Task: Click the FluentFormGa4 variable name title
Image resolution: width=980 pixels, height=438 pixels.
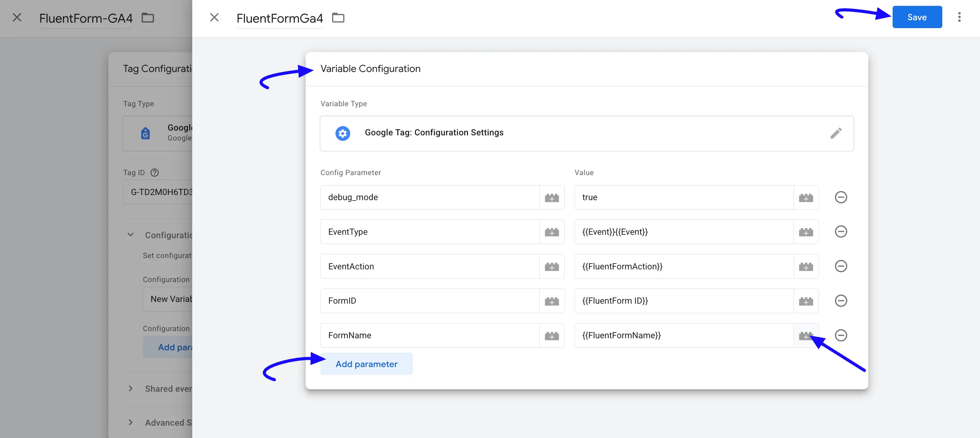Action: coord(280,18)
